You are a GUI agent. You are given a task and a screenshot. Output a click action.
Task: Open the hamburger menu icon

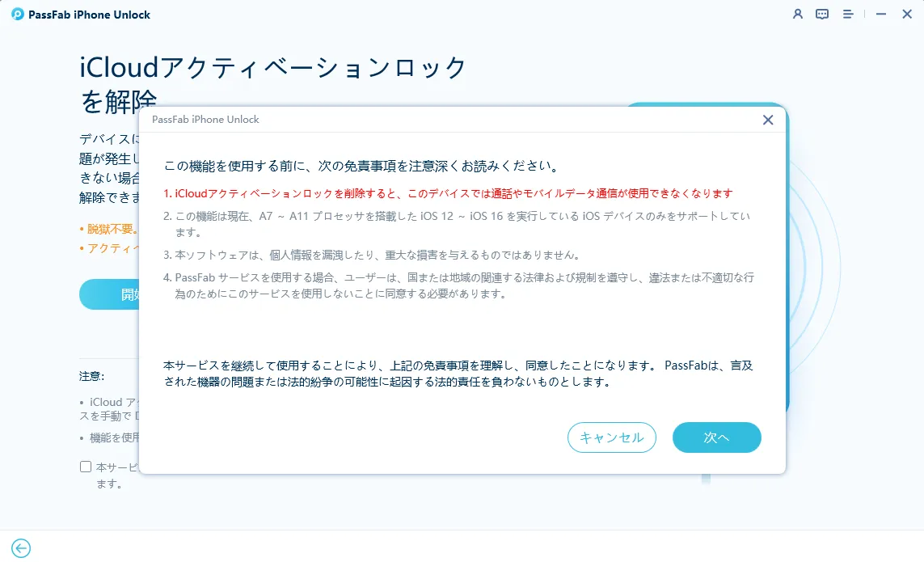(x=848, y=15)
